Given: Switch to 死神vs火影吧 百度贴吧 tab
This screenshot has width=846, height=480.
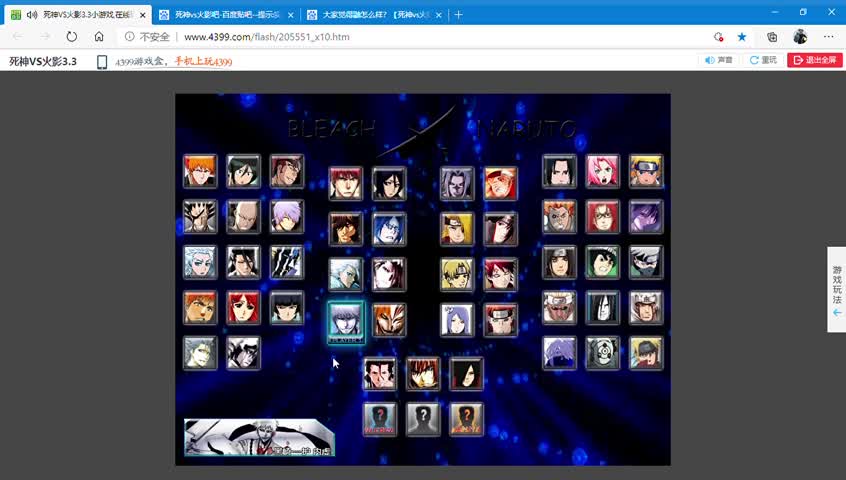Looking at the screenshot, I should pos(227,15).
